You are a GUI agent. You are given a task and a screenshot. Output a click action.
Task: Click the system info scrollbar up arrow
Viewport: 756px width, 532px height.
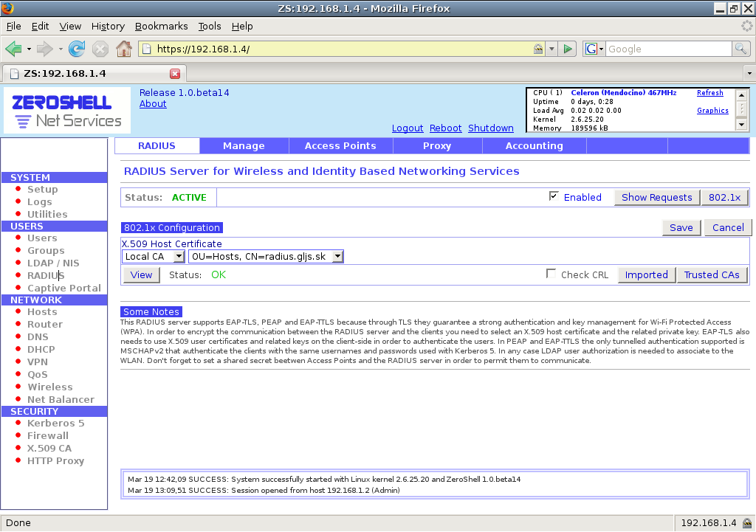click(741, 95)
